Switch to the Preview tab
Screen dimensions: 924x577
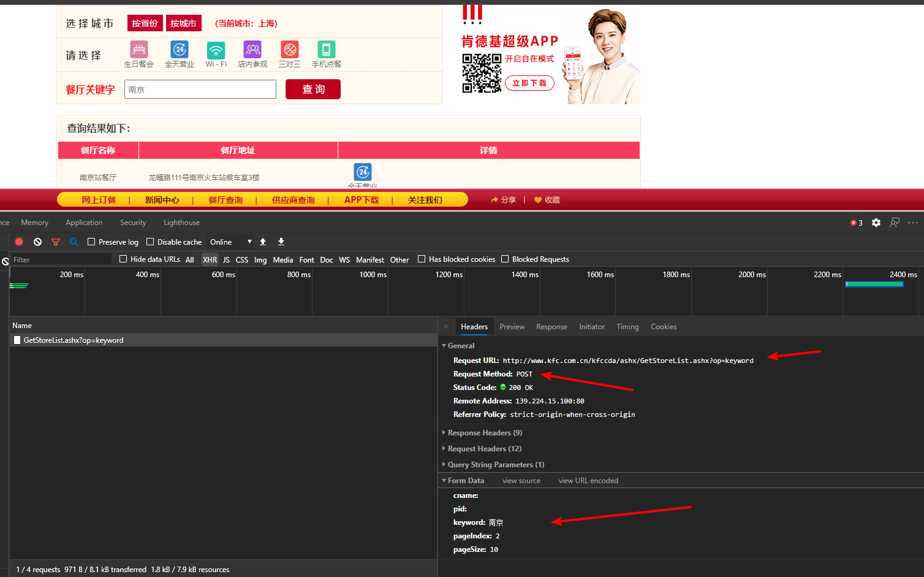click(512, 327)
